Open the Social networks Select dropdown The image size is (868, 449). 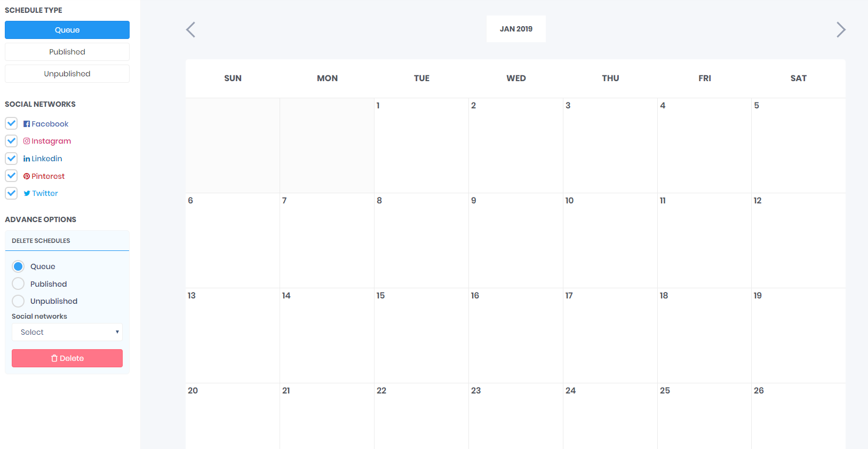67,332
